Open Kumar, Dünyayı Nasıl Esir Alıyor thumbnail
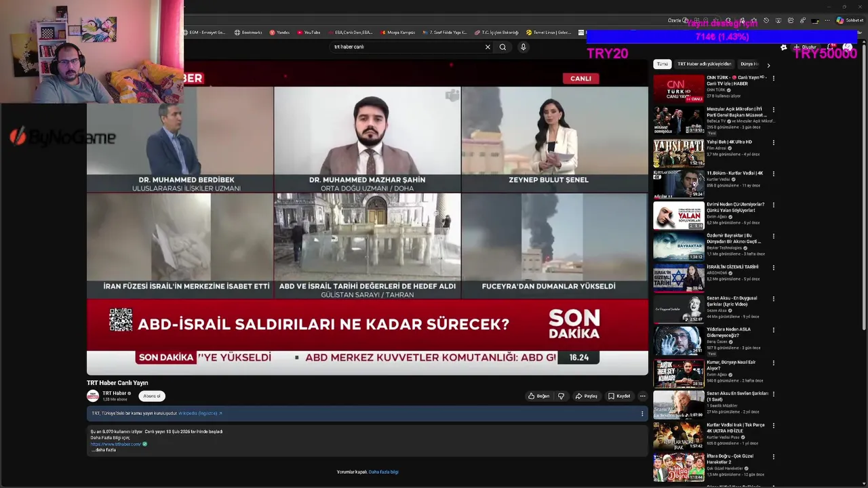Screen dimensions: 868x488 pos(679,373)
